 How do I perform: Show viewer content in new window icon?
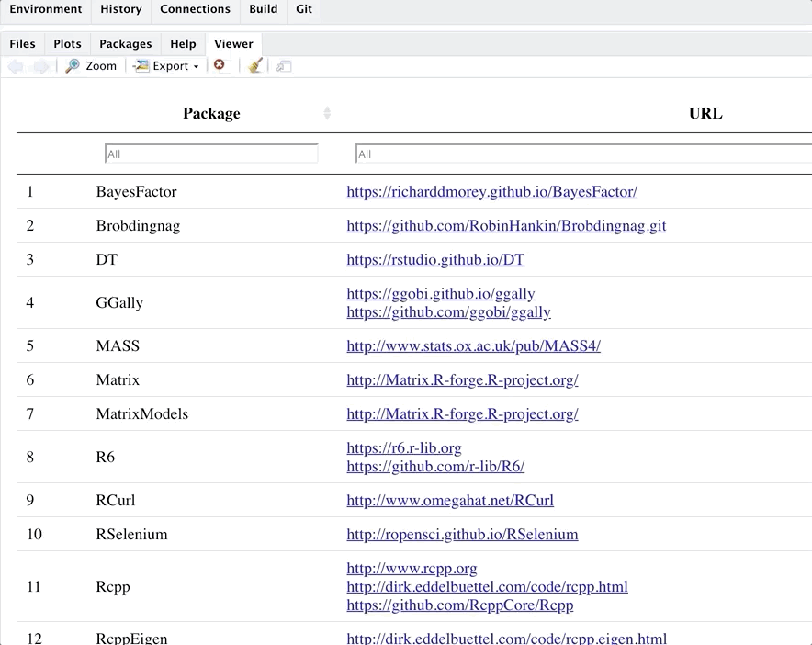click(283, 66)
